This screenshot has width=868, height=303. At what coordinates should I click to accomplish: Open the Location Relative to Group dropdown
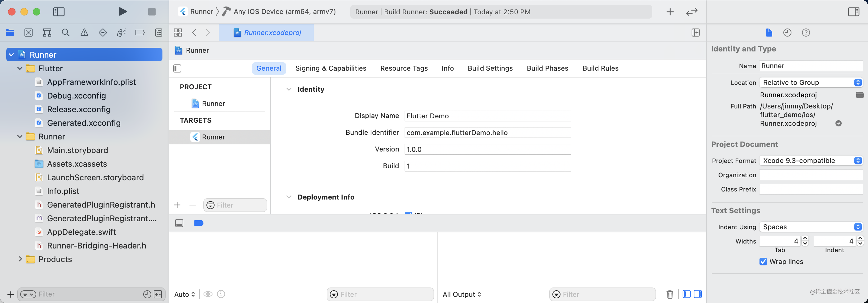811,82
